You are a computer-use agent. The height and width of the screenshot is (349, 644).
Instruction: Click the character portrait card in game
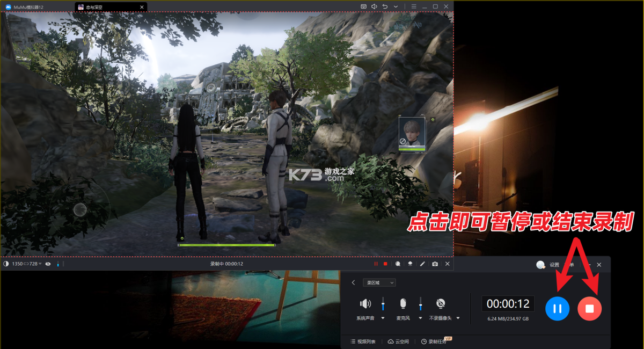pyautogui.click(x=412, y=134)
